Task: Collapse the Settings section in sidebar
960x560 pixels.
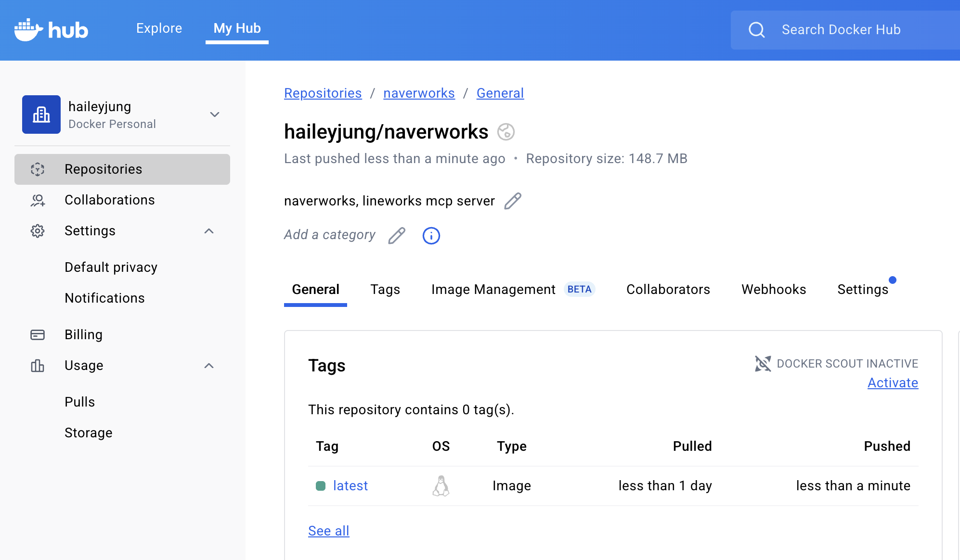Action: click(208, 231)
